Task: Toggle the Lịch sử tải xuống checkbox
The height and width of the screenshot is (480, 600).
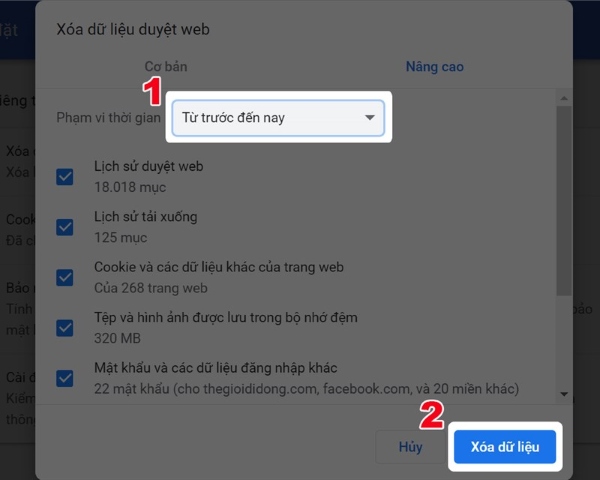Action: click(x=65, y=227)
